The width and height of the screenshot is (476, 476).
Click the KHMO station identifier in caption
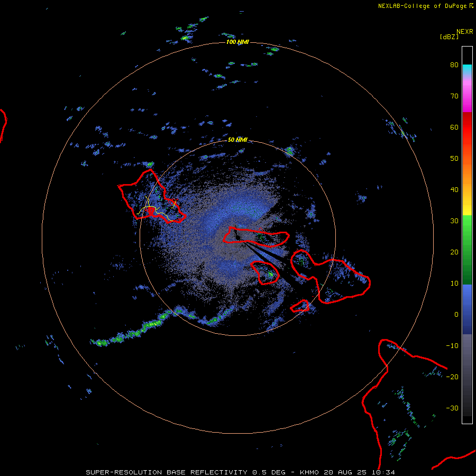pos(309,472)
